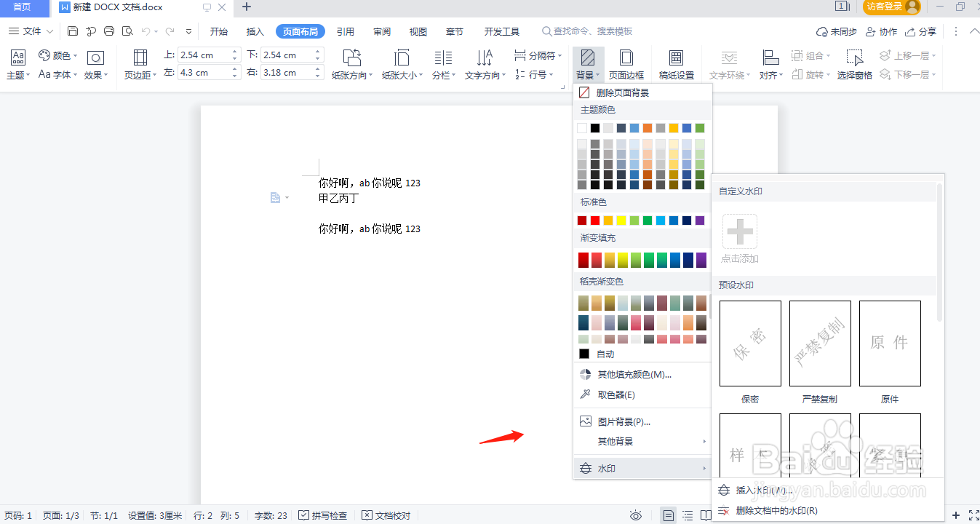Viewport: 980px width, 524px height.
Task: Select the 严禁复制 preset watermark thumbnail
Action: [820, 344]
